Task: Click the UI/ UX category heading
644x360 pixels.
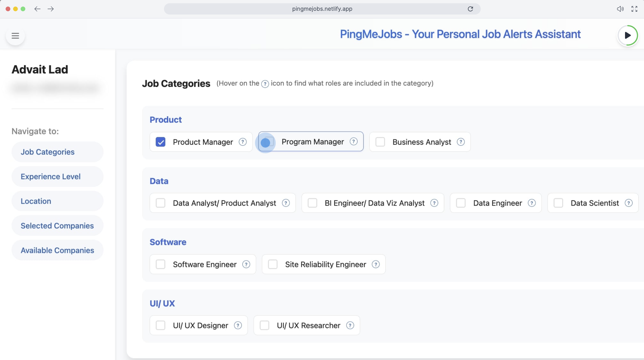Action: pos(162,304)
